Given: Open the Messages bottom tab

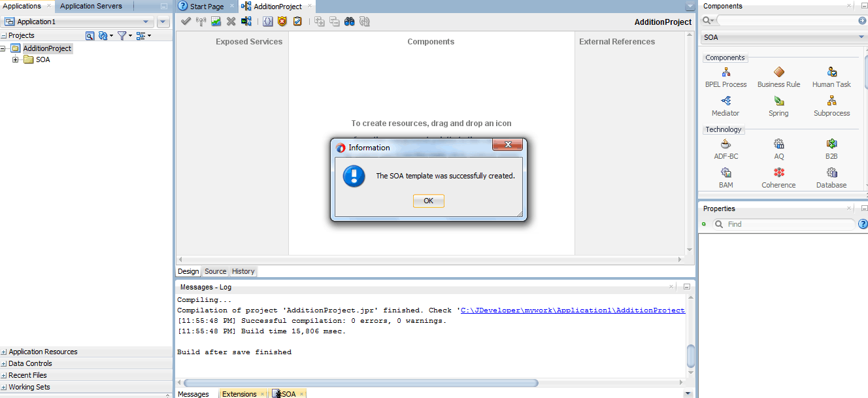Looking at the screenshot, I should pos(194,394).
